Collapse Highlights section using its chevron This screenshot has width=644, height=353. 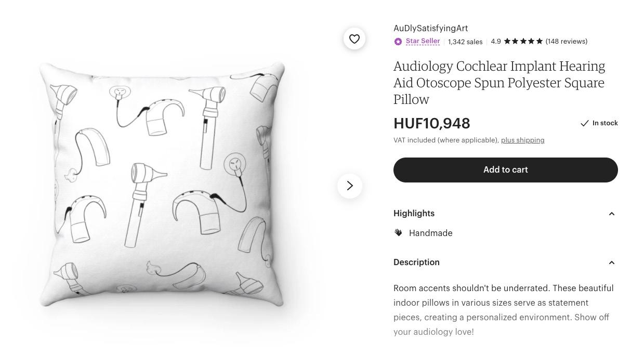612,214
